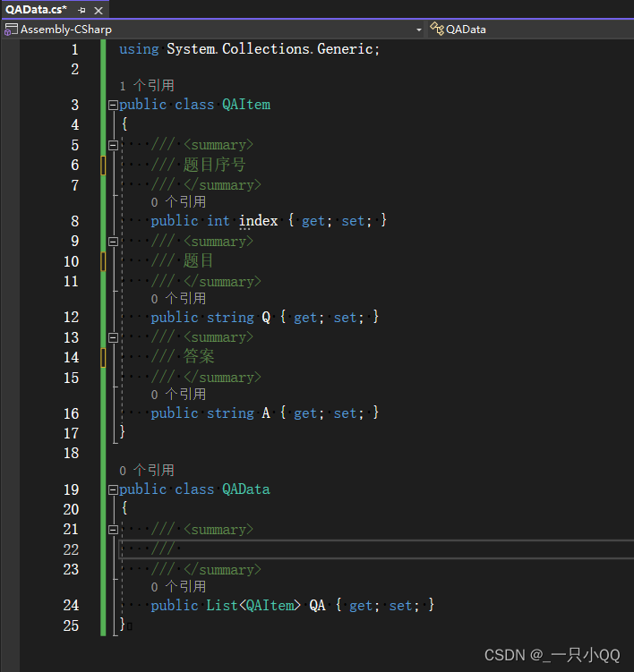
Task: Click the index property name on line 8
Action: [x=258, y=220]
